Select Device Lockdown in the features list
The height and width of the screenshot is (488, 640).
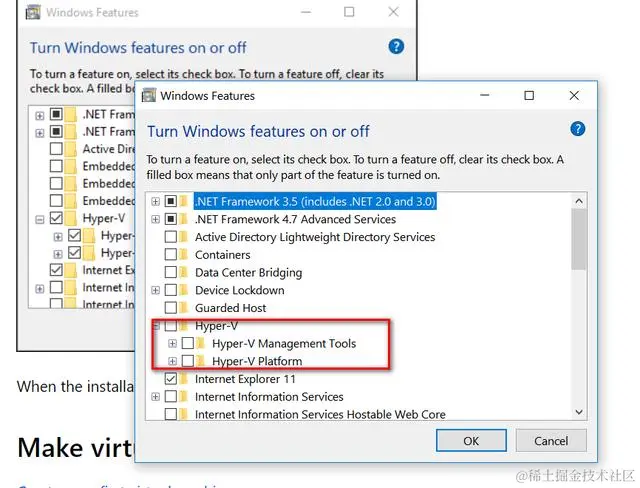point(240,290)
